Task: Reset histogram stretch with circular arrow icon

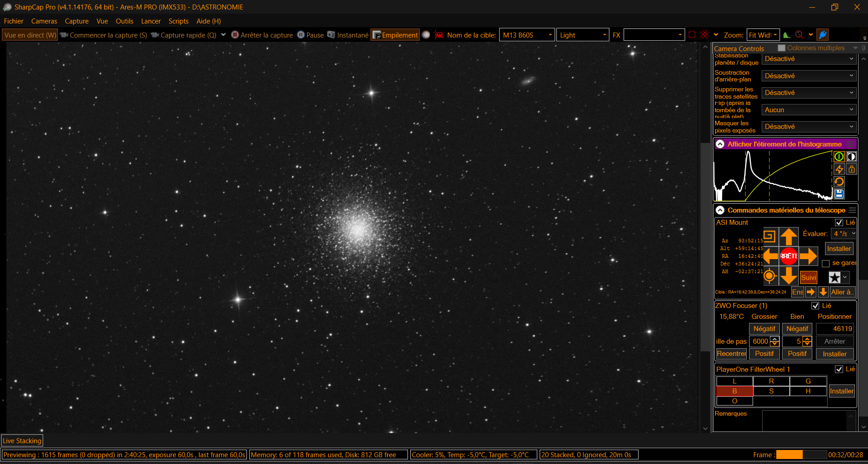Action: [x=839, y=182]
